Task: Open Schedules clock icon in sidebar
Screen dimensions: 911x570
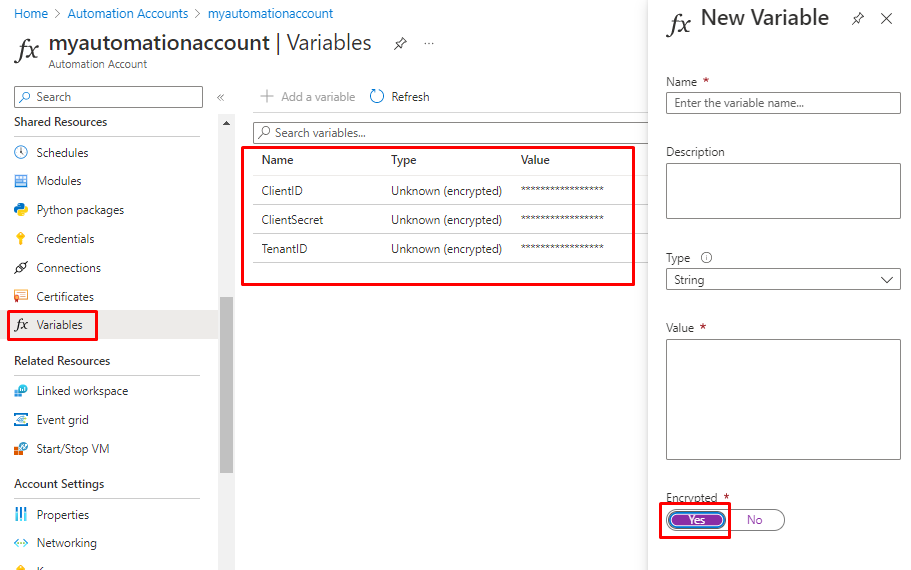Action: tap(21, 153)
